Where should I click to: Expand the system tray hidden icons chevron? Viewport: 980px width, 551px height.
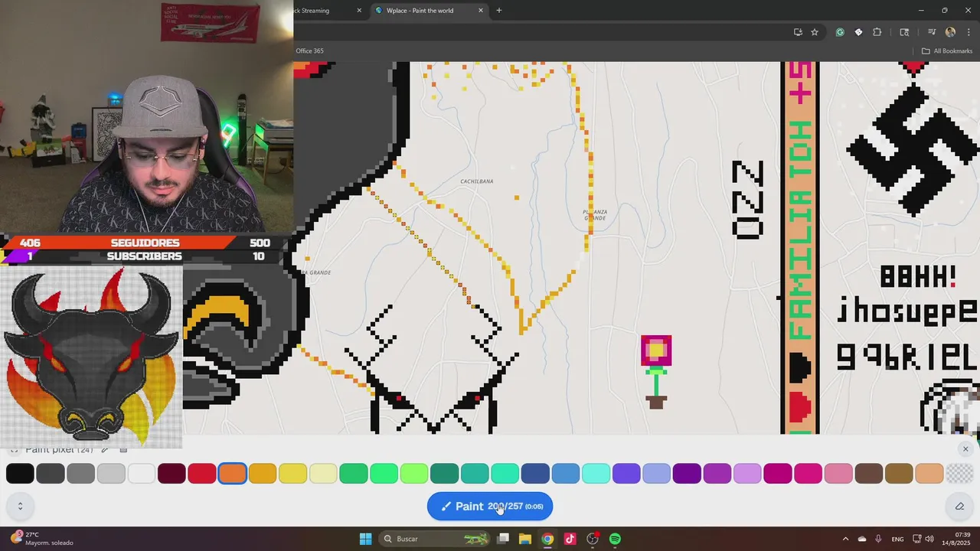(845, 539)
